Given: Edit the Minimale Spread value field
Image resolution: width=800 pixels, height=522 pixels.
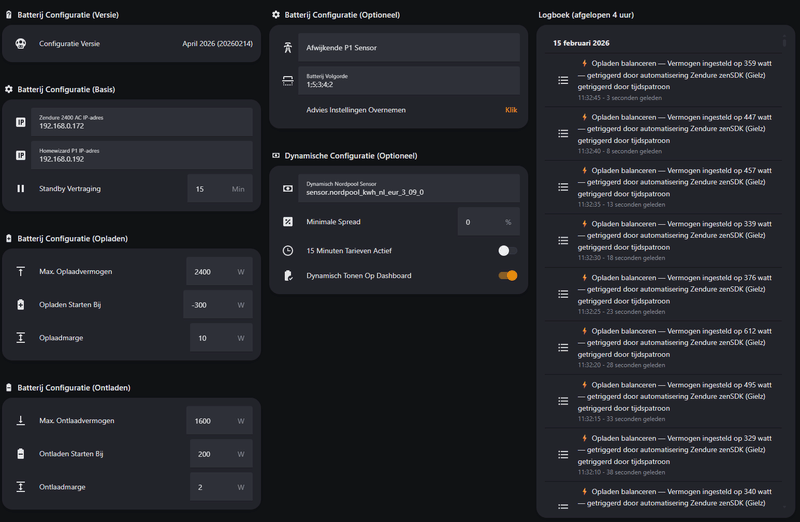Looking at the screenshot, I should [x=478, y=222].
